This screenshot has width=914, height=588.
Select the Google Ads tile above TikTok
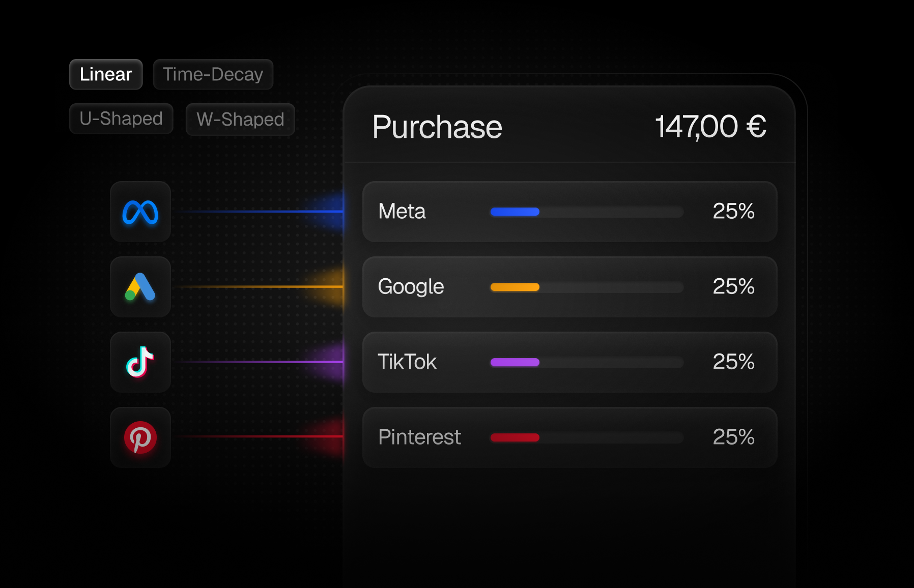pyautogui.click(x=140, y=287)
